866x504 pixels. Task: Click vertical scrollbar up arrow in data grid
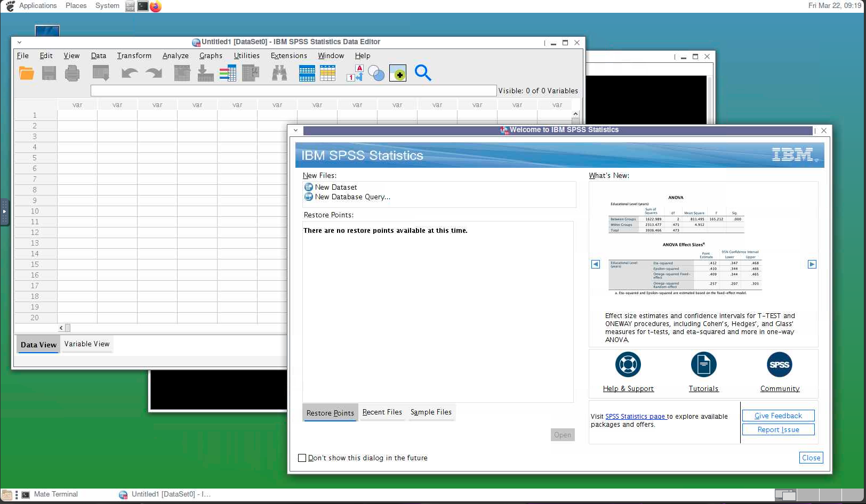pos(575,114)
